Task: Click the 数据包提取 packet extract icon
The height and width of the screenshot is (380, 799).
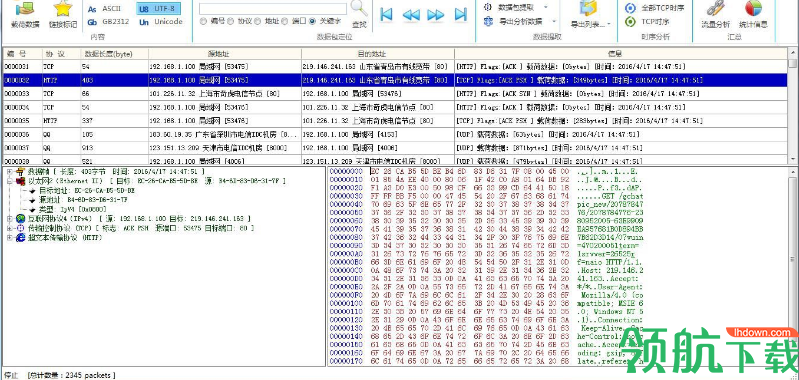Action: pyautogui.click(x=488, y=7)
